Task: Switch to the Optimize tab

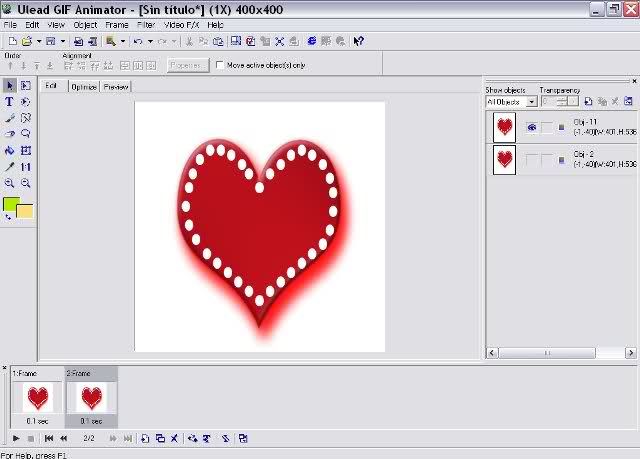Action: click(84, 87)
